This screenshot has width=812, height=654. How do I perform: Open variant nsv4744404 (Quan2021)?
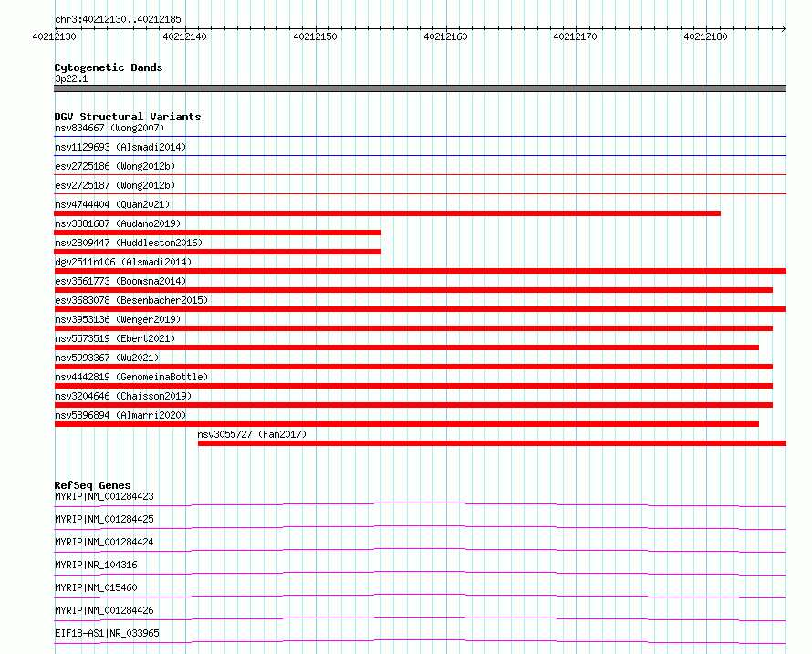point(112,204)
